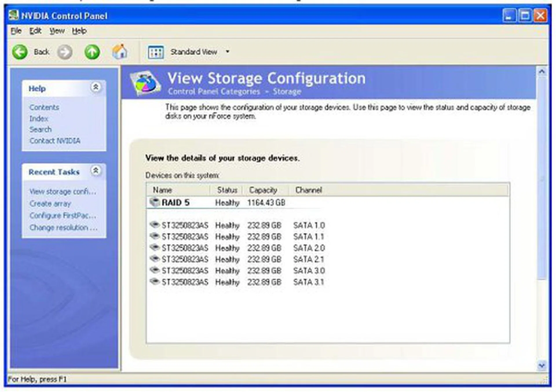This screenshot has height=392, width=556.
Task: Collapse the Recent Tasks panel chevron
Action: click(x=96, y=170)
